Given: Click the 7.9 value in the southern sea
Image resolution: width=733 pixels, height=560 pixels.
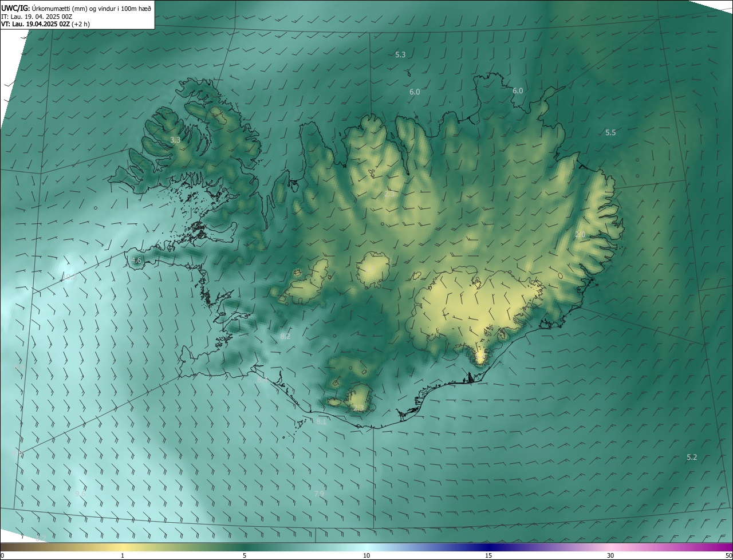Looking at the screenshot, I should tap(319, 494).
